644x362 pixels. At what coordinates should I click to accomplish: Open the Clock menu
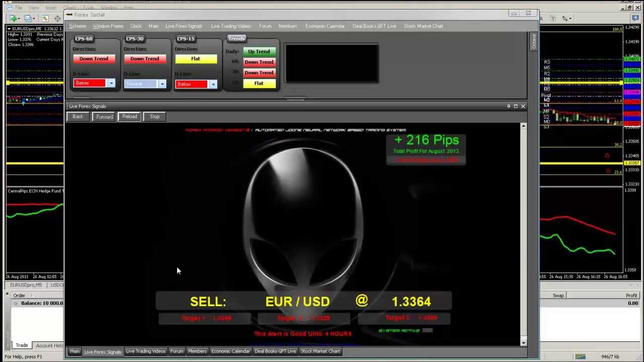(136, 26)
